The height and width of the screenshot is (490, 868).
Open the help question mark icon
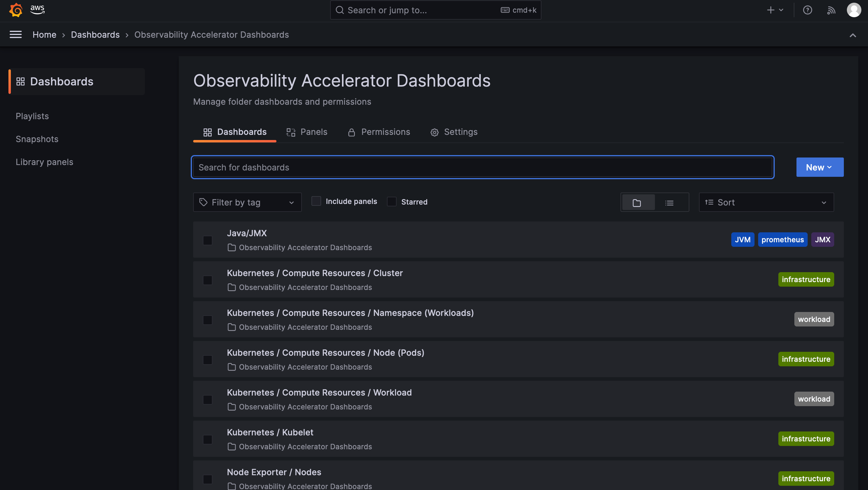coord(808,10)
